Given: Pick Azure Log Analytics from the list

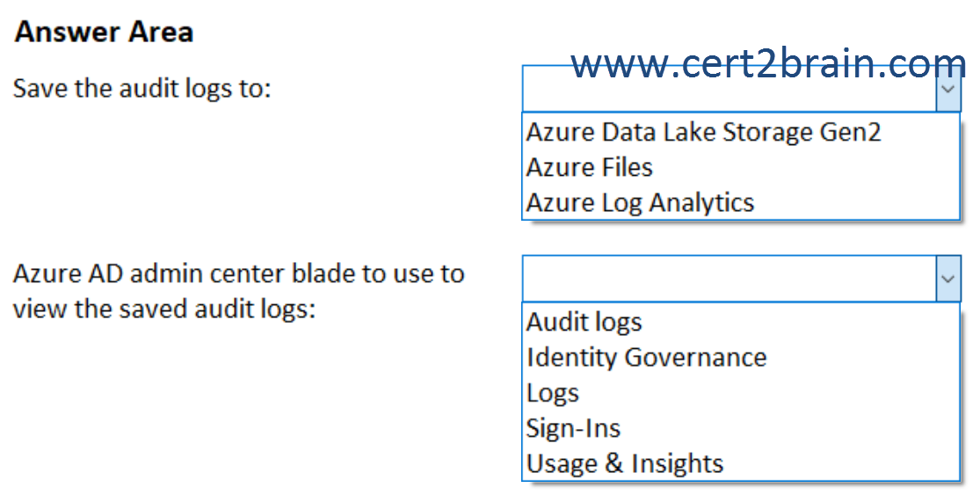Looking at the screenshot, I should click(x=640, y=203).
